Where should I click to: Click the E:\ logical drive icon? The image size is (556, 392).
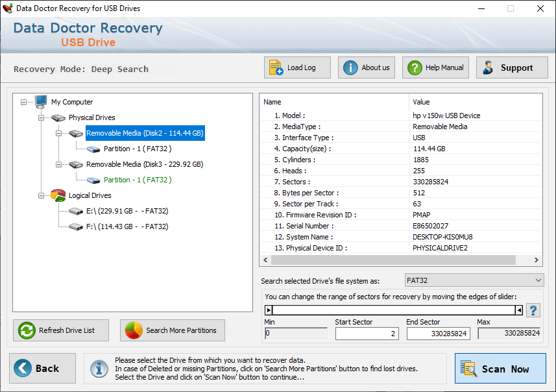coord(76,212)
